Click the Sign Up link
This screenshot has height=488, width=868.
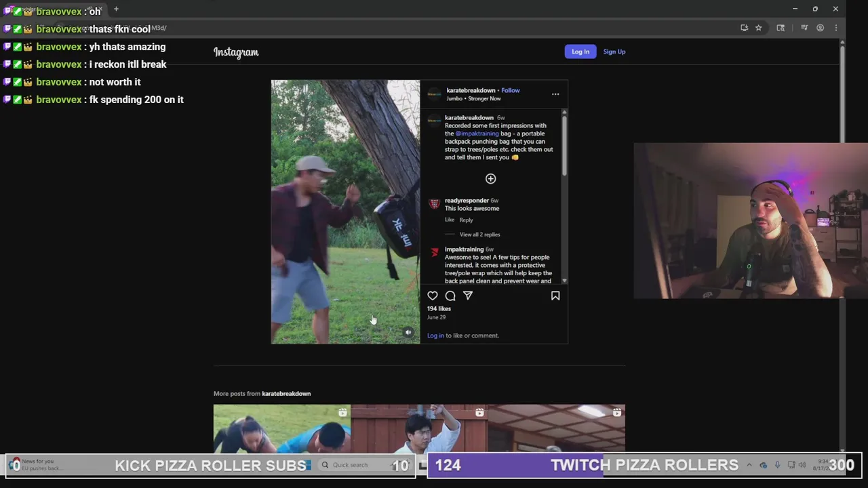click(614, 52)
